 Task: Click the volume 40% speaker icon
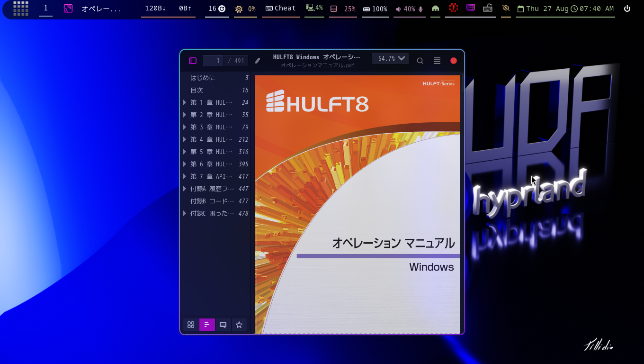click(x=398, y=9)
